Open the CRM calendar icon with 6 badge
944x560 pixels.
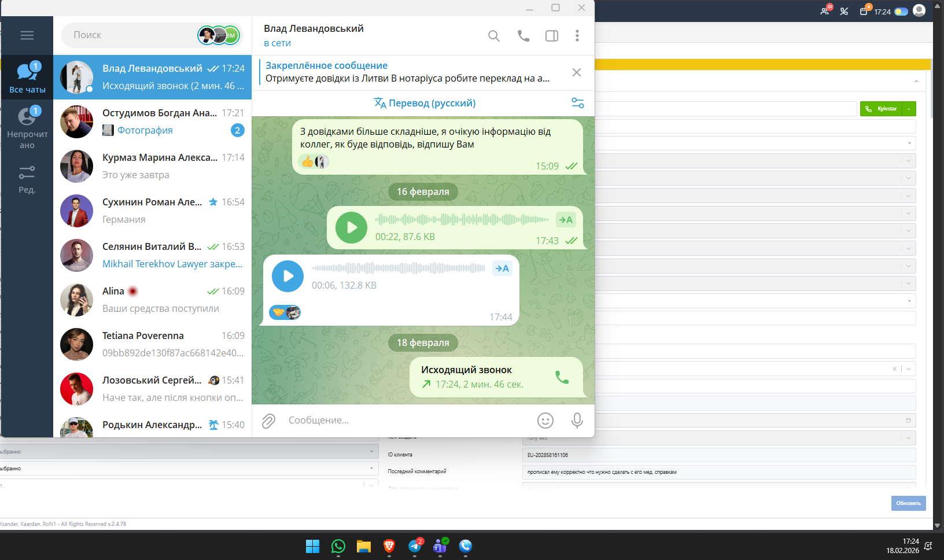865,10
